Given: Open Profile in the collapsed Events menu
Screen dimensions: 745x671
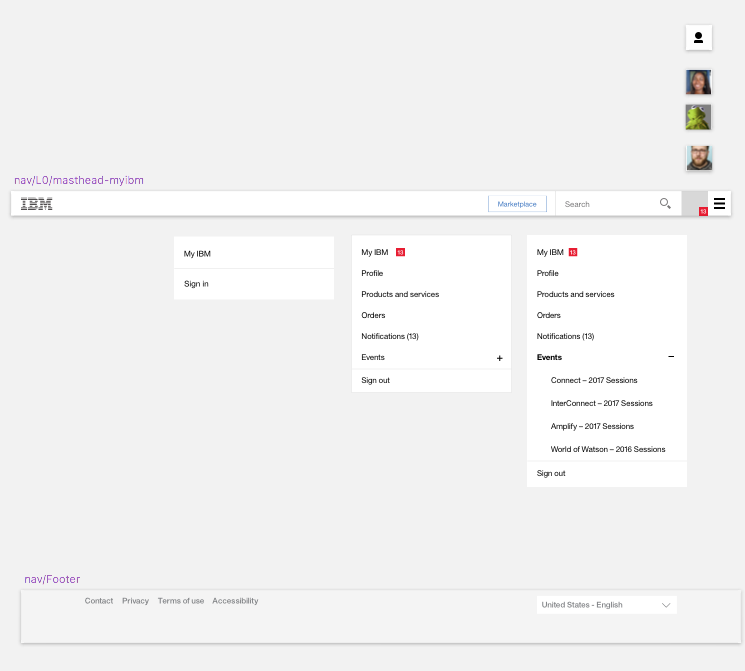Looking at the screenshot, I should pyautogui.click(x=372, y=273).
